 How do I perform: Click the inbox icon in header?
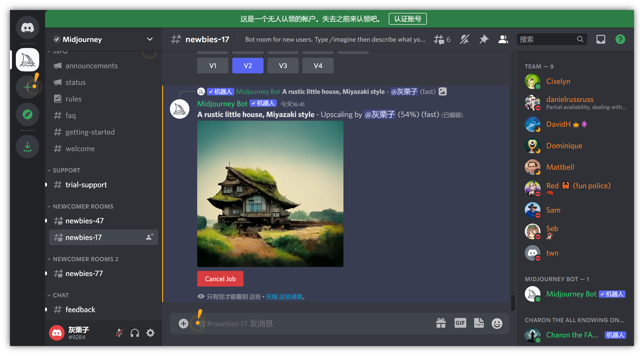[601, 39]
